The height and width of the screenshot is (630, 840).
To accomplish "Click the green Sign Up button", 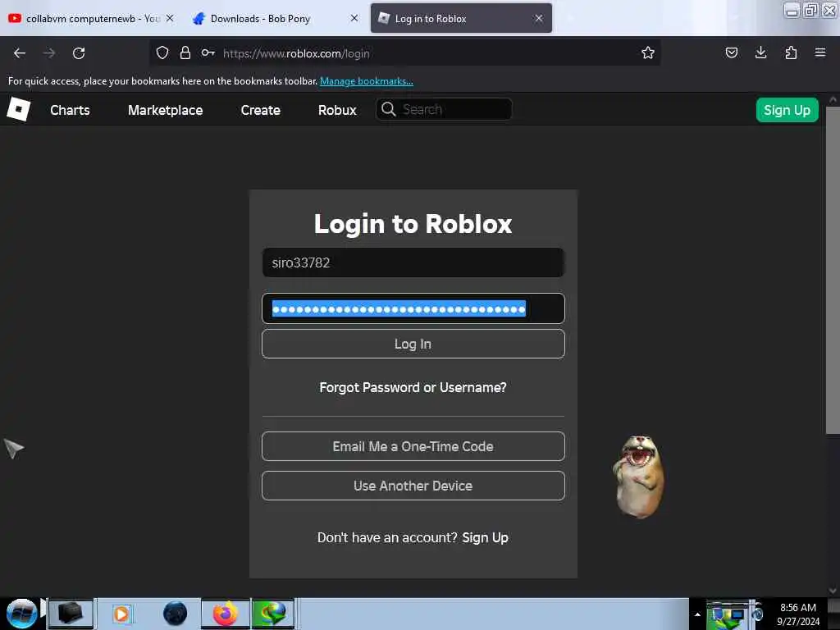I will click(x=787, y=111).
